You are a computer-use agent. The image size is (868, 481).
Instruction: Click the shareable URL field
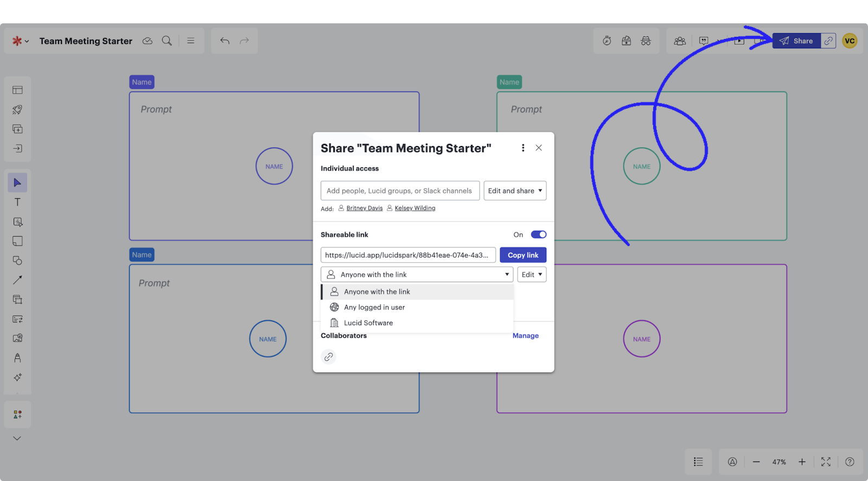[x=408, y=255]
